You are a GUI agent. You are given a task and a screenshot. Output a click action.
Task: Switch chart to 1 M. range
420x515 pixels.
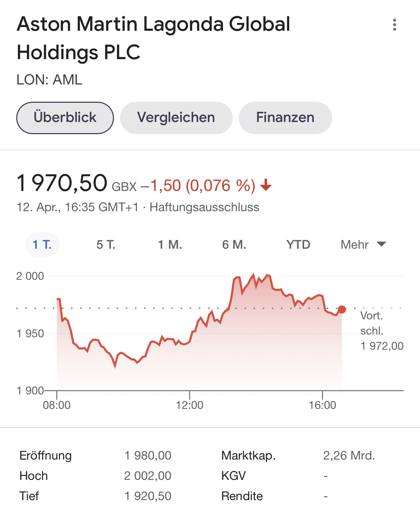(x=170, y=244)
